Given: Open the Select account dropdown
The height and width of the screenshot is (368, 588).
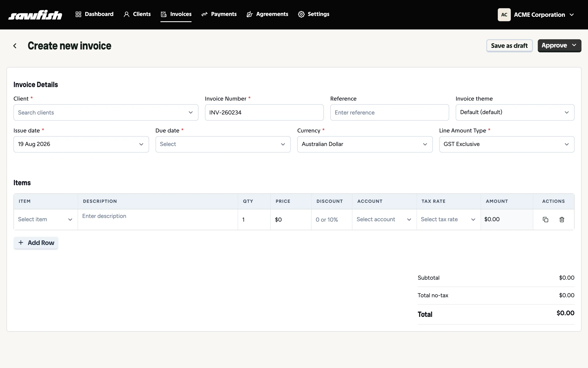Looking at the screenshot, I should pyautogui.click(x=384, y=220).
